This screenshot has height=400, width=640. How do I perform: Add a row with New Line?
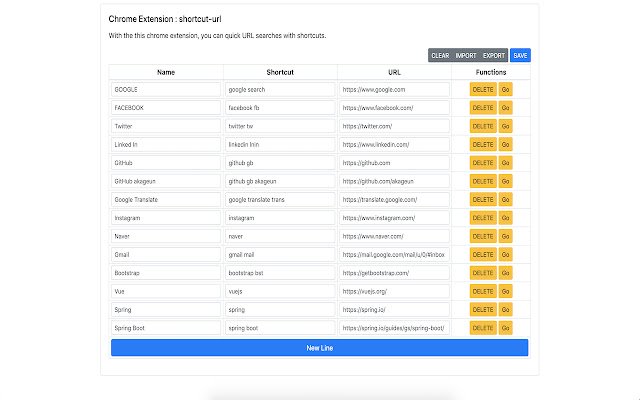320,348
